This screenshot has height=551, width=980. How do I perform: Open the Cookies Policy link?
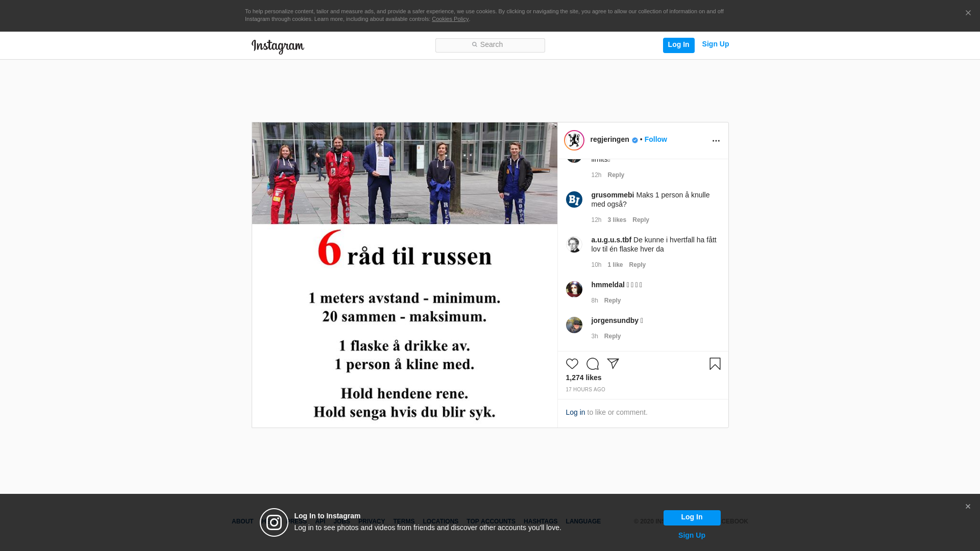(x=450, y=19)
